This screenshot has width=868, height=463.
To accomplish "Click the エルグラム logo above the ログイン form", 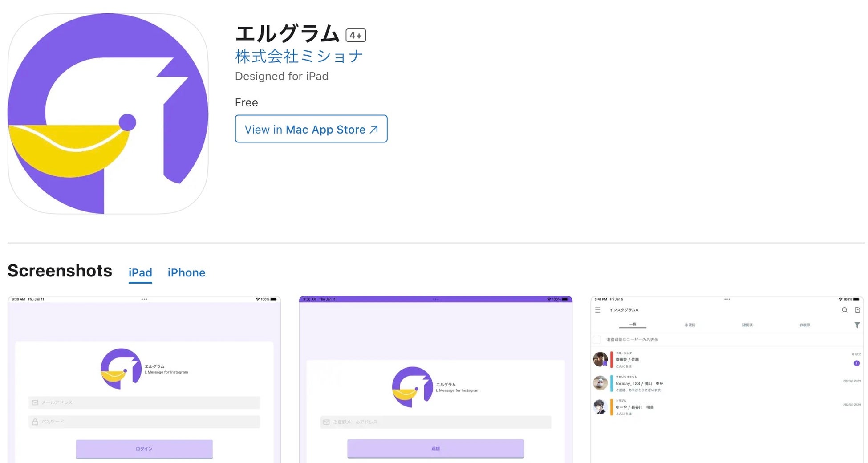I will click(121, 369).
